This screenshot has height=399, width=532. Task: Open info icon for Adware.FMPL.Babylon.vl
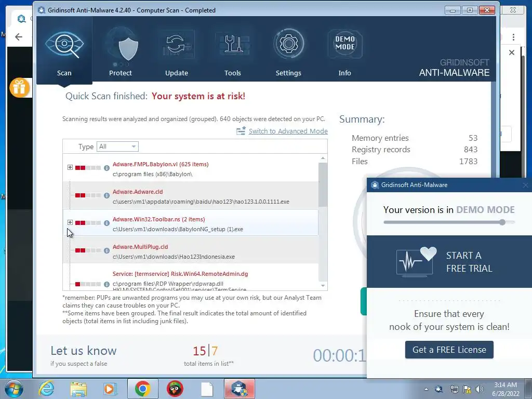click(107, 168)
